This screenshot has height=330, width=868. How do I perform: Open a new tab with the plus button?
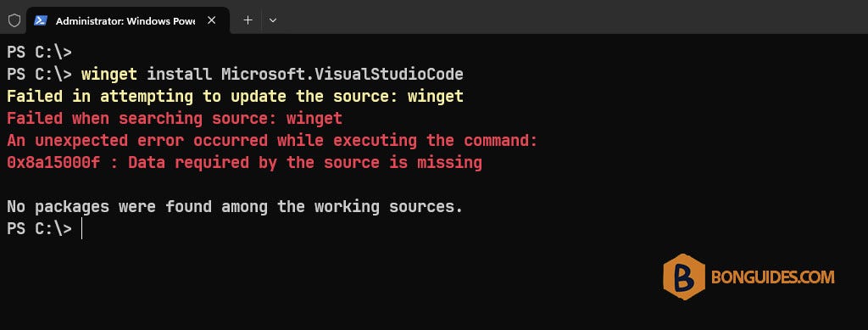pos(248,20)
